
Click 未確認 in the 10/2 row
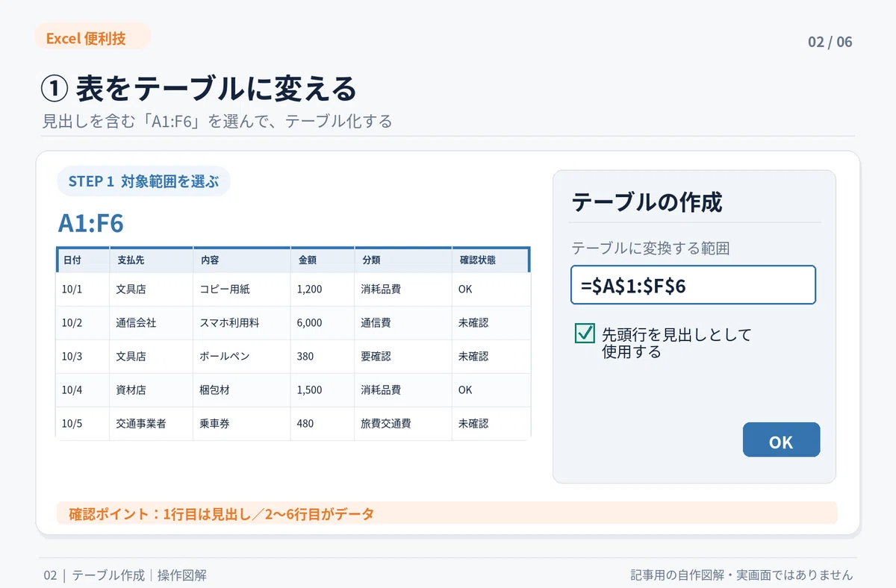point(491,323)
